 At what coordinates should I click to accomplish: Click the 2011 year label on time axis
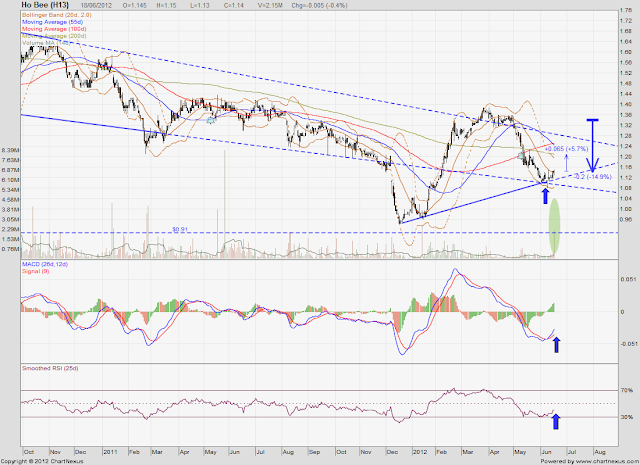110,452
